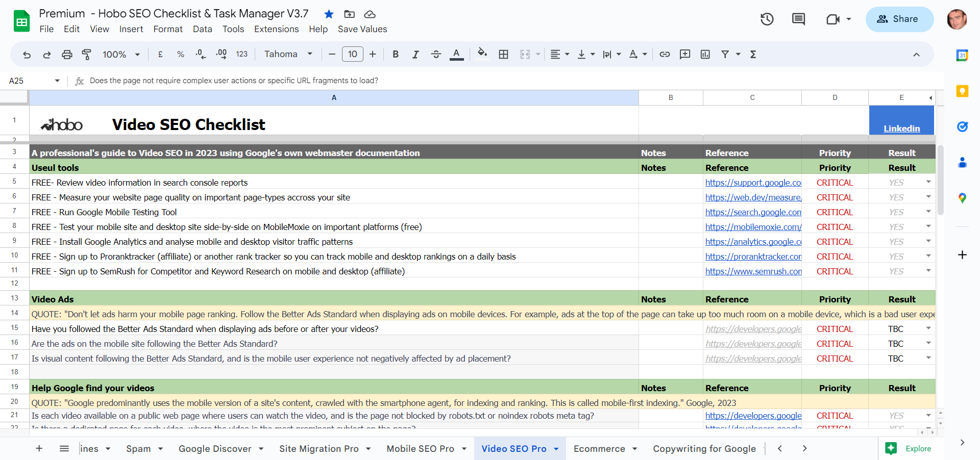Toggle bold formatting
The height and width of the screenshot is (460, 980).
click(396, 55)
